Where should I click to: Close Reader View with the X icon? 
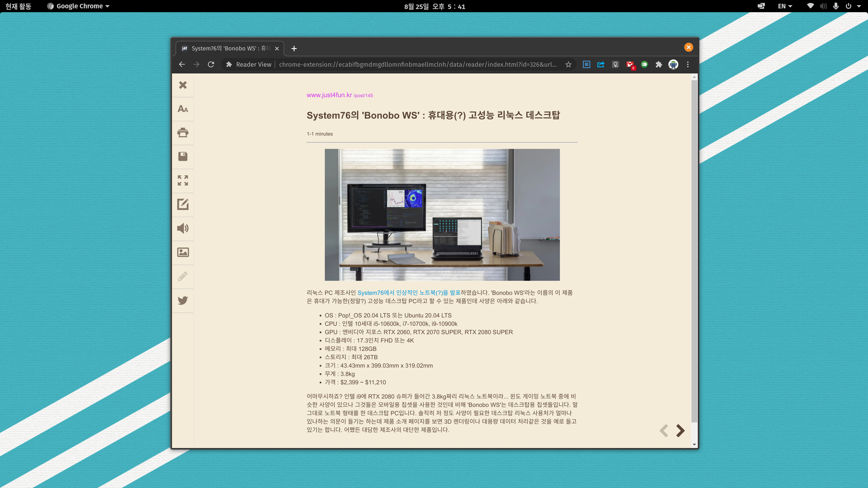point(183,85)
